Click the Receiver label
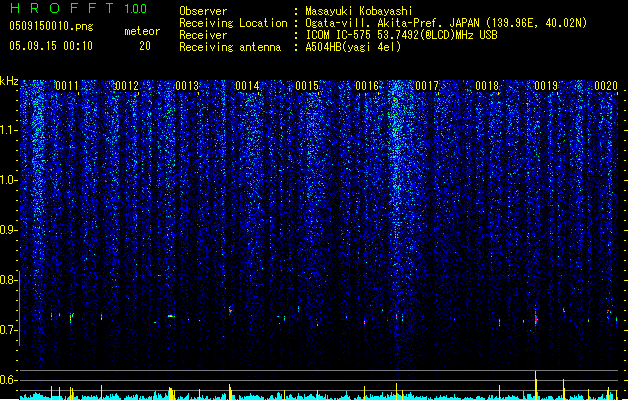This screenshot has width=629, height=400. coord(203,35)
